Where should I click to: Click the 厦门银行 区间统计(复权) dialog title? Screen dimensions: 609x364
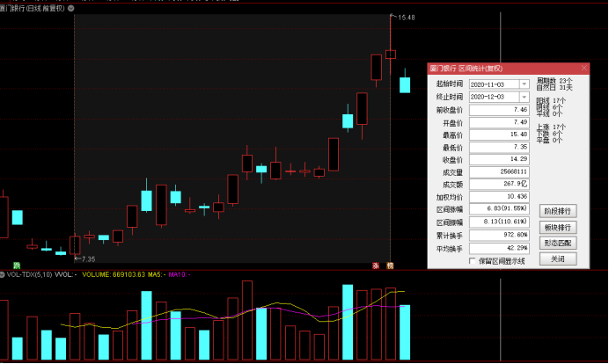[466, 69]
